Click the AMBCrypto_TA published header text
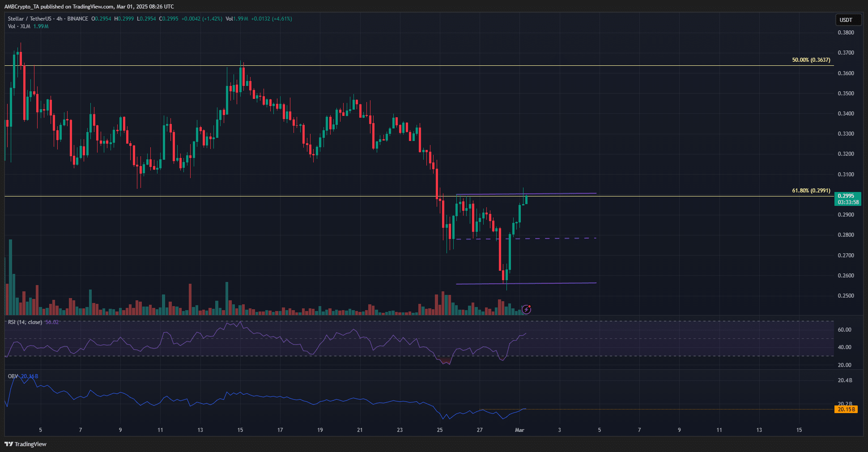 coord(89,6)
